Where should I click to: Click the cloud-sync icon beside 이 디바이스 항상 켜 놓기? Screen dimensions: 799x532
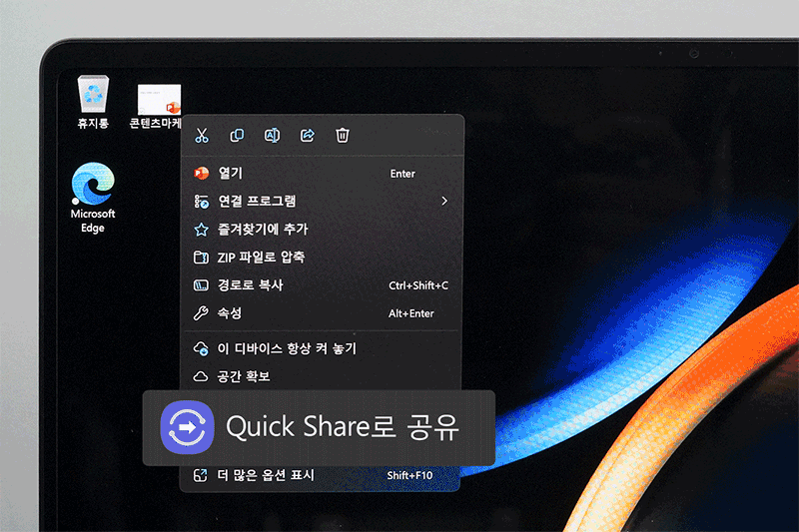(x=202, y=349)
